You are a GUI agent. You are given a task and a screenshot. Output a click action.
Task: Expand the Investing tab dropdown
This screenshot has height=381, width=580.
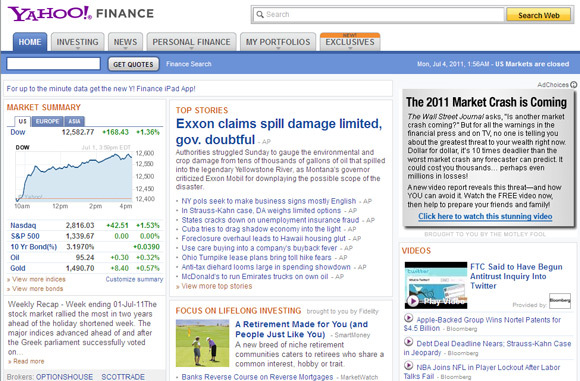(x=78, y=48)
